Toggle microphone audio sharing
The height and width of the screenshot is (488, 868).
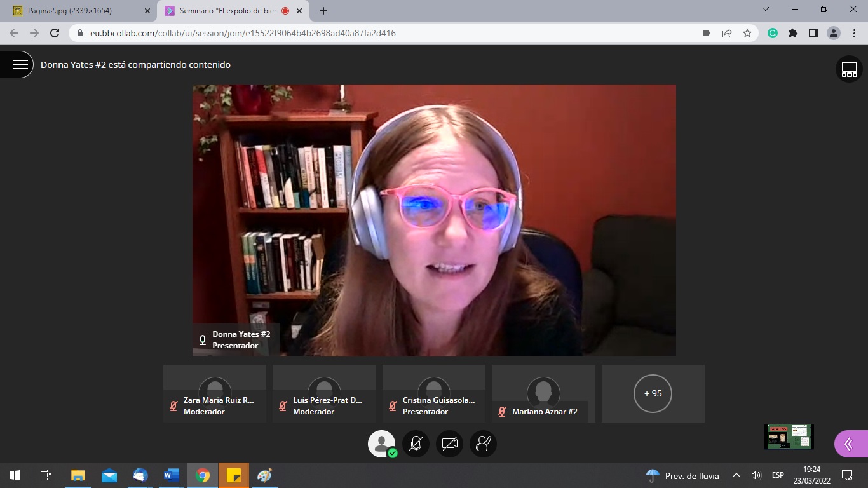pyautogui.click(x=416, y=444)
